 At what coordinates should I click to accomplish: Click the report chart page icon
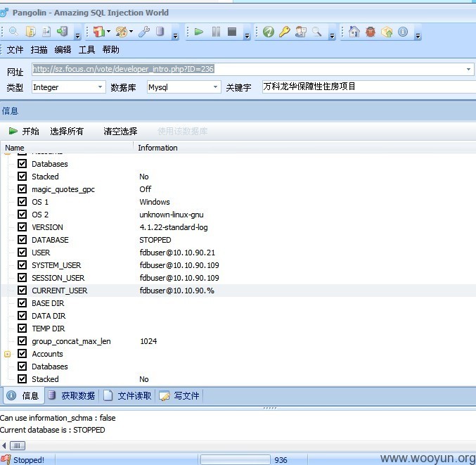click(x=46, y=31)
